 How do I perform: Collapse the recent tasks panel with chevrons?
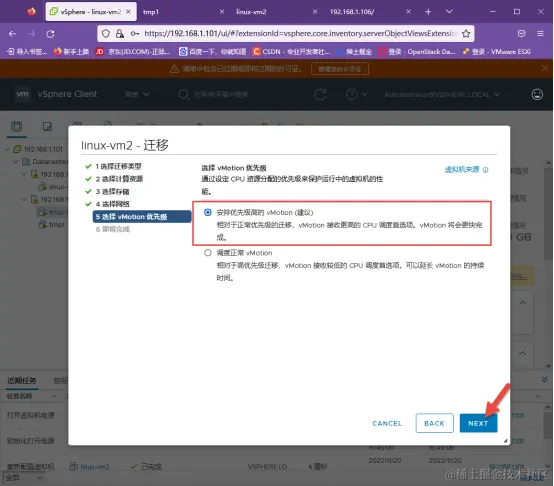click(x=544, y=379)
